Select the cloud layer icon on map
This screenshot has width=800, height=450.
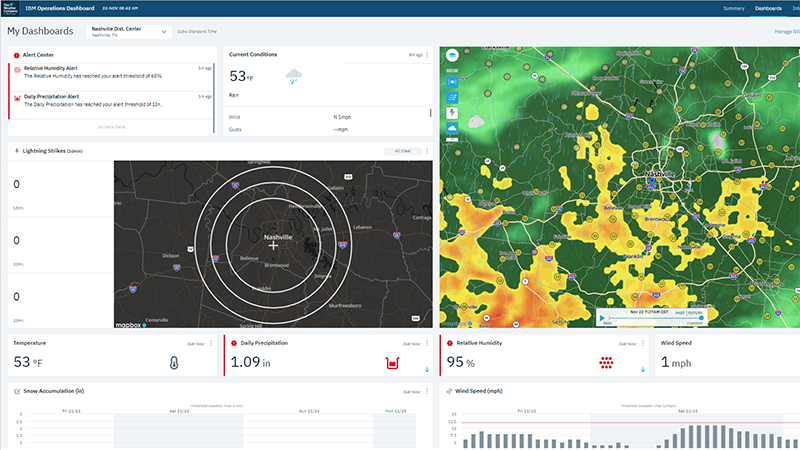[x=452, y=128]
